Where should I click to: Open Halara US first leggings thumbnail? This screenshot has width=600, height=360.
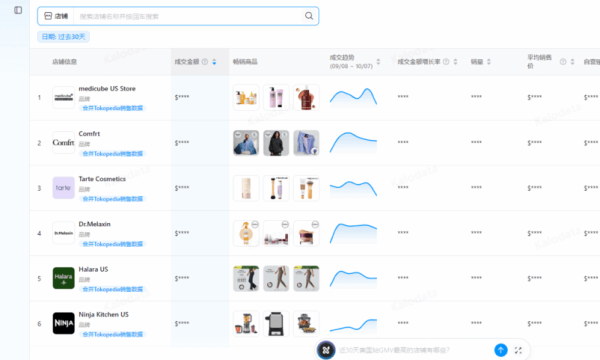(x=246, y=278)
